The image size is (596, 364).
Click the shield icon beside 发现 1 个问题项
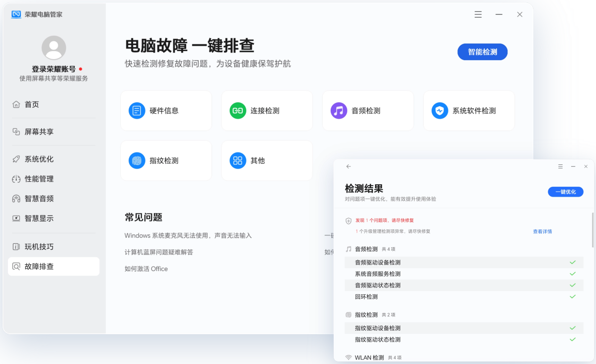[x=349, y=221]
